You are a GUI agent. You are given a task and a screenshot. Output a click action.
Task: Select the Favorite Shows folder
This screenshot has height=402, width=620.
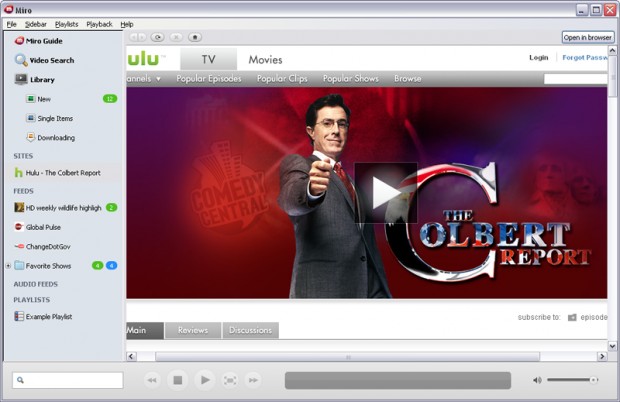(x=43, y=266)
